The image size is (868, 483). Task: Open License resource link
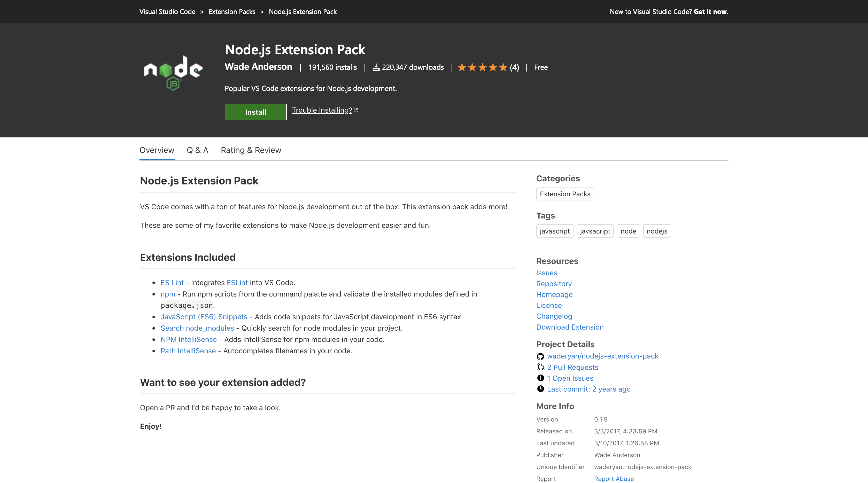[x=549, y=306]
